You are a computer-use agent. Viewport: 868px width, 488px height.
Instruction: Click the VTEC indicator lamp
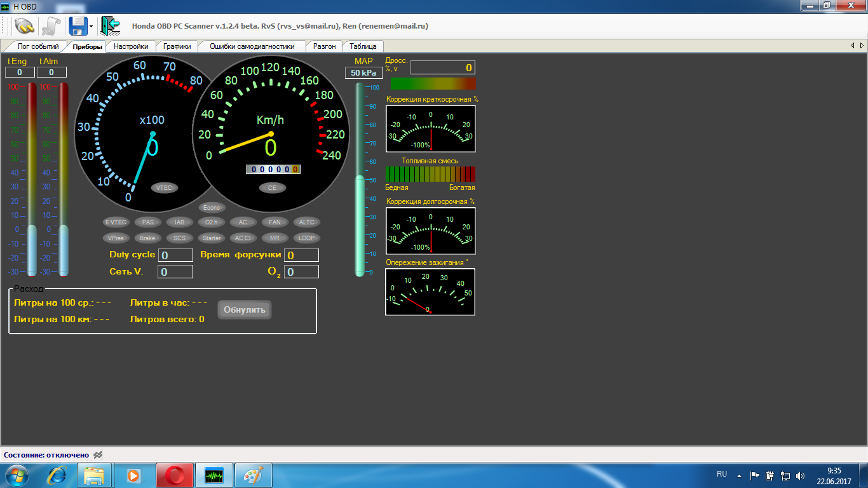pyautogui.click(x=165, y=188)
